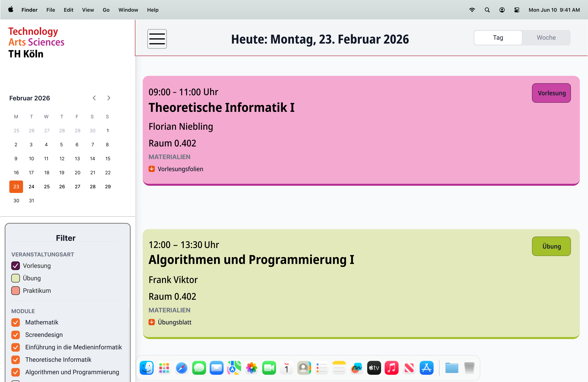Click the Vorlesungsfolien download icon

click(x=151, y=169)
